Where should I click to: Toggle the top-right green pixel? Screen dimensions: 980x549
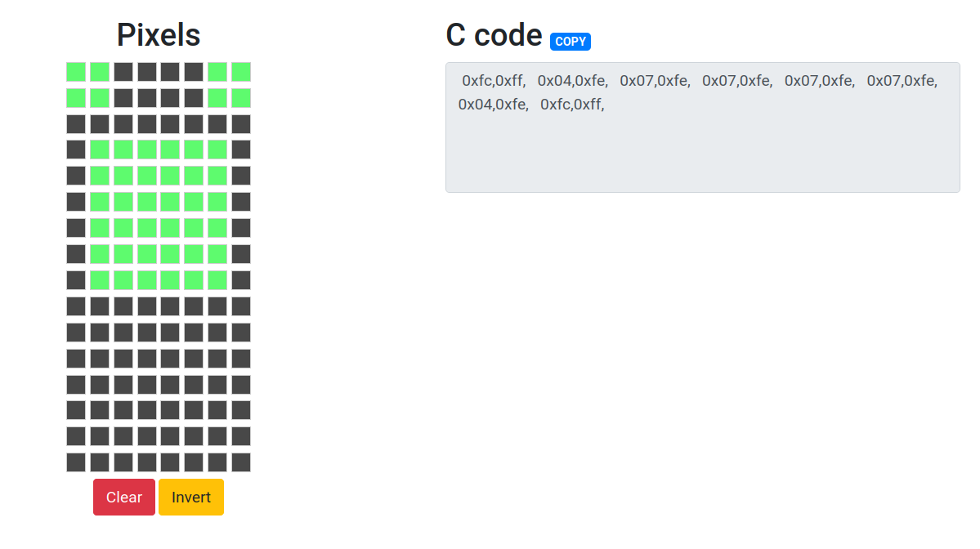click(241, 72)
